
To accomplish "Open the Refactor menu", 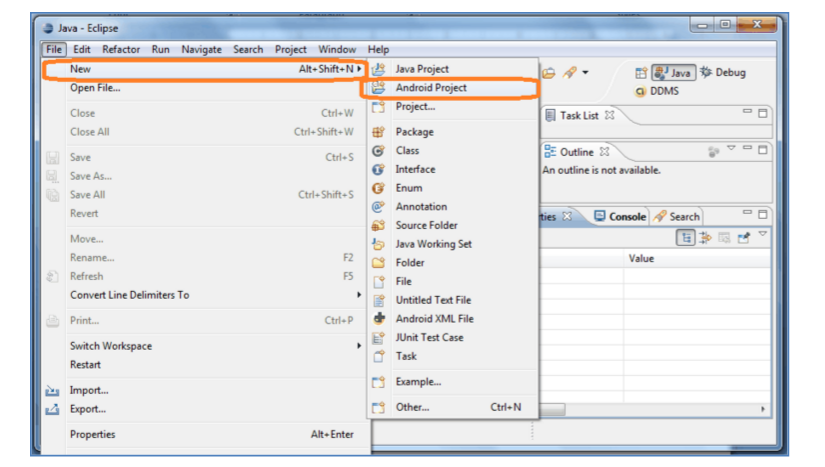I will [121, 49].
